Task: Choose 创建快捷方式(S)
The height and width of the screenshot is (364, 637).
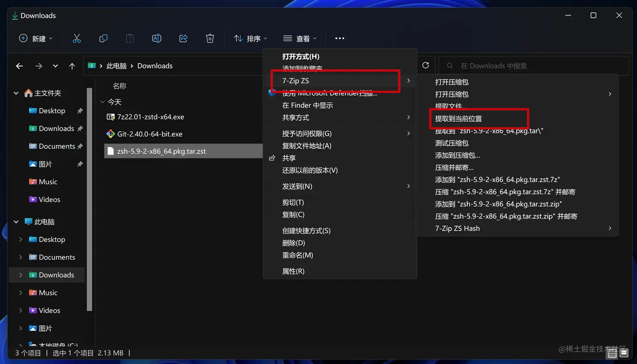Action: click(x=340, y=231)
